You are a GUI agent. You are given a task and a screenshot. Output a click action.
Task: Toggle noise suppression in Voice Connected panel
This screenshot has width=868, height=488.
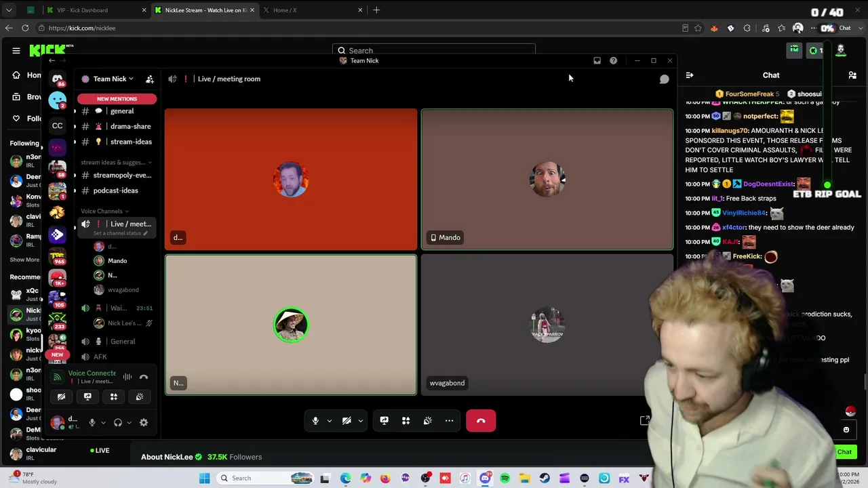click(127, 377)
